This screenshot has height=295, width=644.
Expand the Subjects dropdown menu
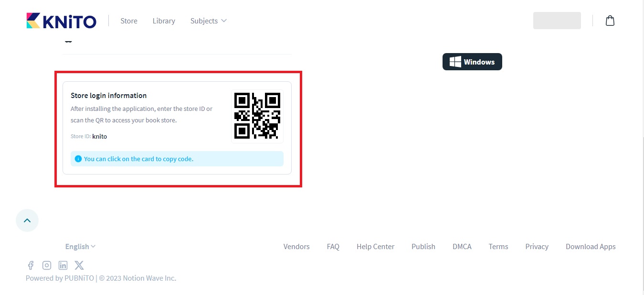click(208, 21)
